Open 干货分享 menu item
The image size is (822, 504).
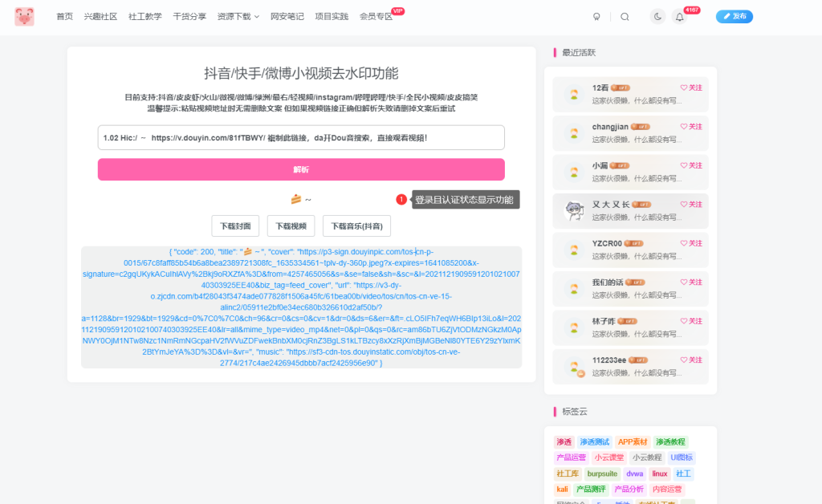click(189, 17)
